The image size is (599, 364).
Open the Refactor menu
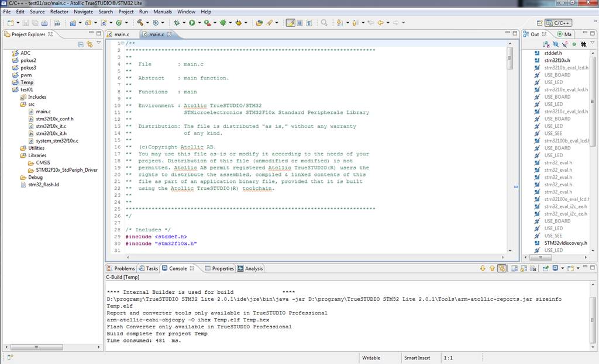tap(59, 12)
